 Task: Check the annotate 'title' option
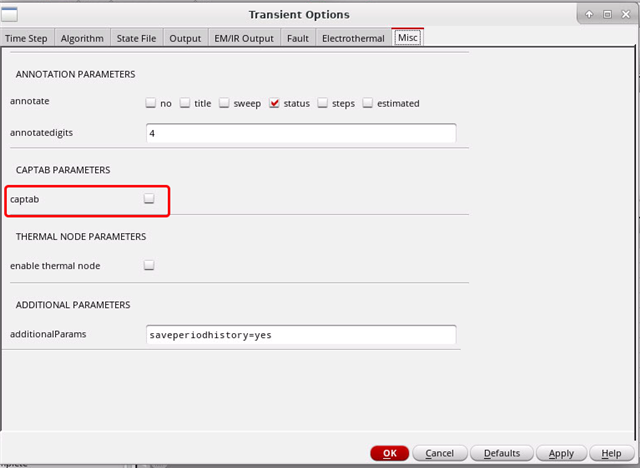[x=185, y=103]
